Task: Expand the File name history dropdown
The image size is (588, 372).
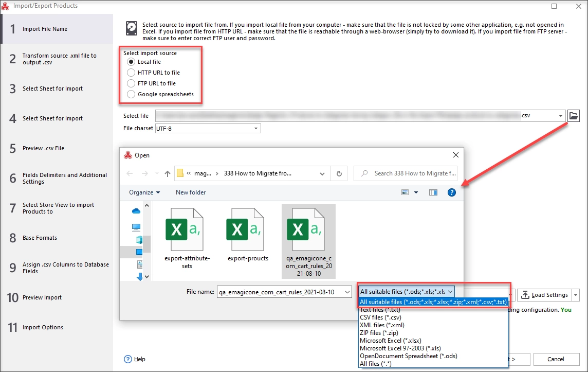Action: click(x=347, y=292)
